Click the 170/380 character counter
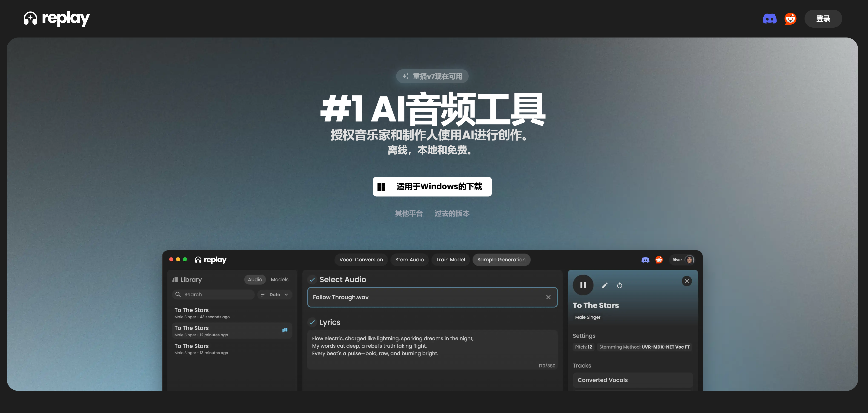 click(547, 365)
